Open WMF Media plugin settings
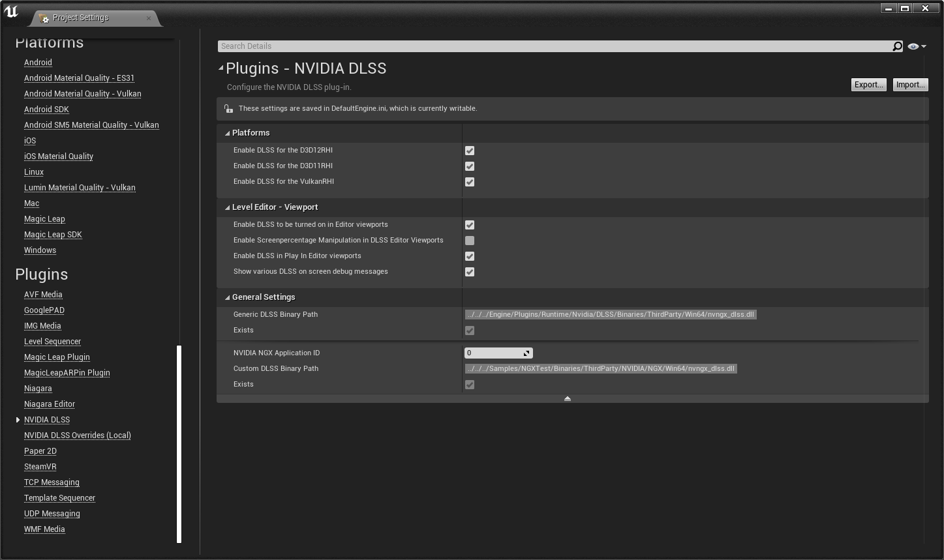Screen dimensions: 944x560 (x=44, y=529)
